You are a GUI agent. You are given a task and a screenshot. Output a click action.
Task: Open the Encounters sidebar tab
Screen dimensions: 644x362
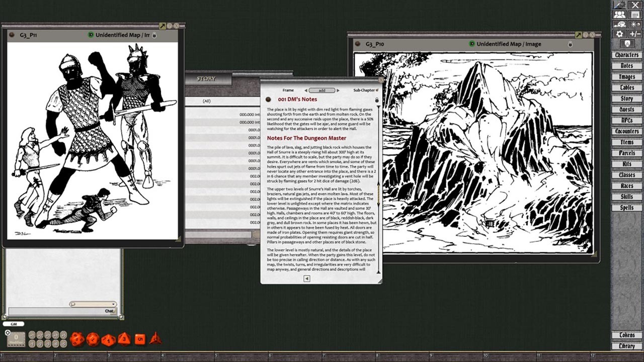pyautogui.click(x=626, y=131)
